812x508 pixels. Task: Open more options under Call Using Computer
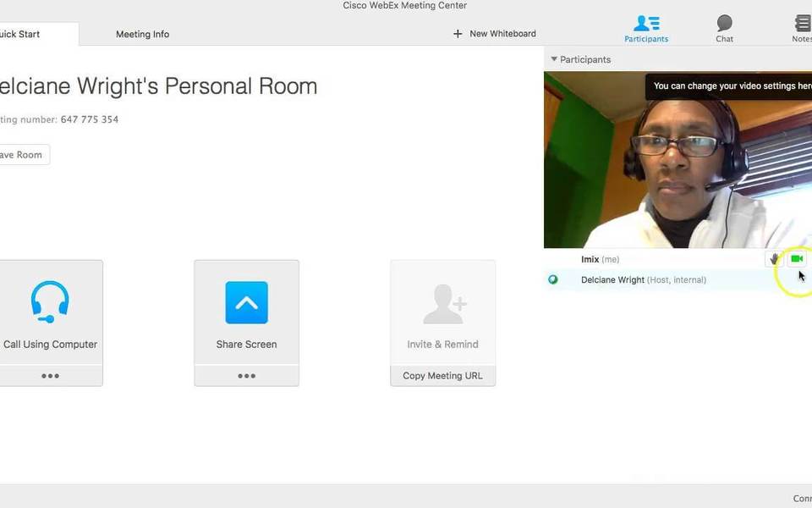[x=50, y=376]
